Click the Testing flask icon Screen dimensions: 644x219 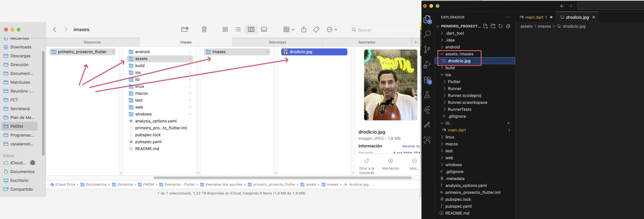click(x=427, y=95)
